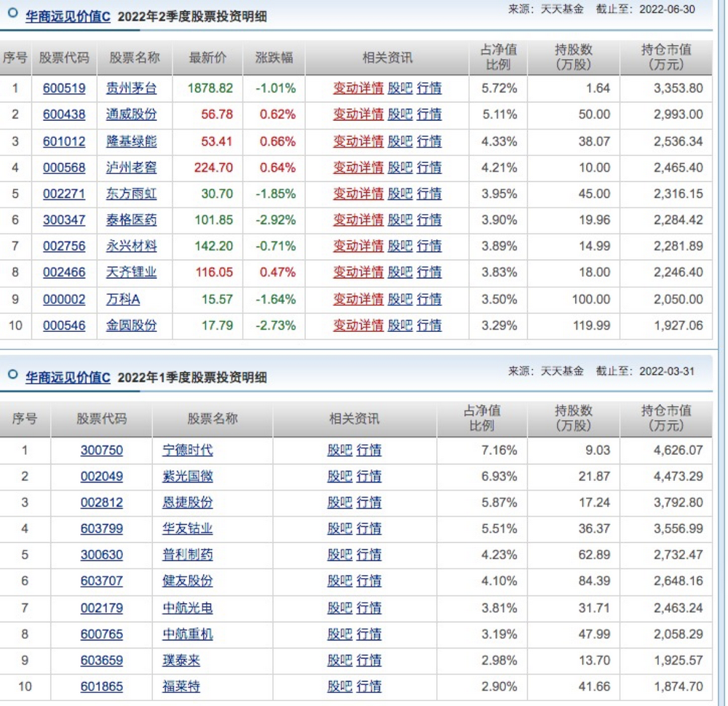
Task: Open stock code 000568 link
Action: point(64,167)
